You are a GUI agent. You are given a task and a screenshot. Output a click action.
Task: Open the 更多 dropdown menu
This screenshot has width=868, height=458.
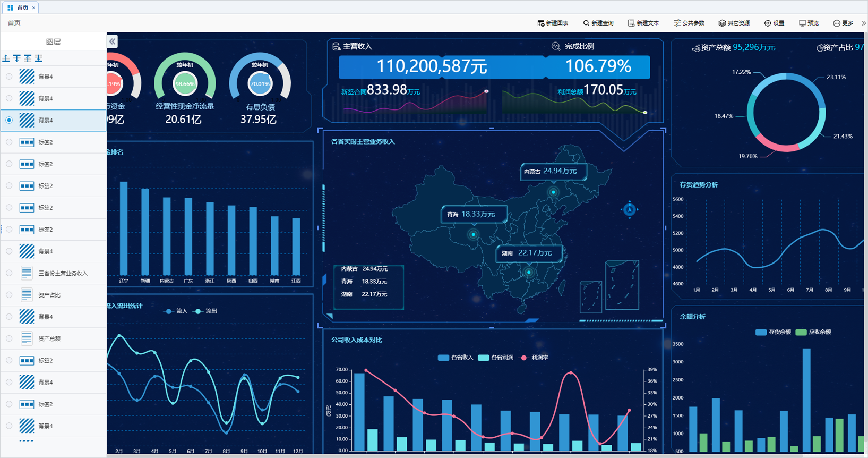[x=843, y=23]
